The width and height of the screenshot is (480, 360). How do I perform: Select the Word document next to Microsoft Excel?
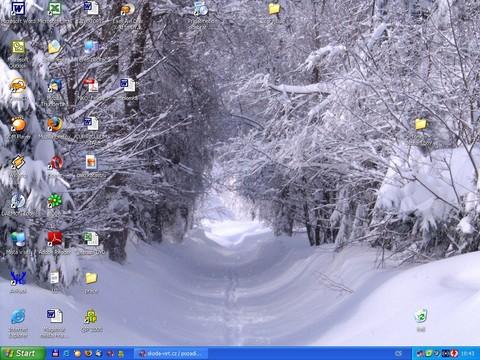click(x=91, y=8)
